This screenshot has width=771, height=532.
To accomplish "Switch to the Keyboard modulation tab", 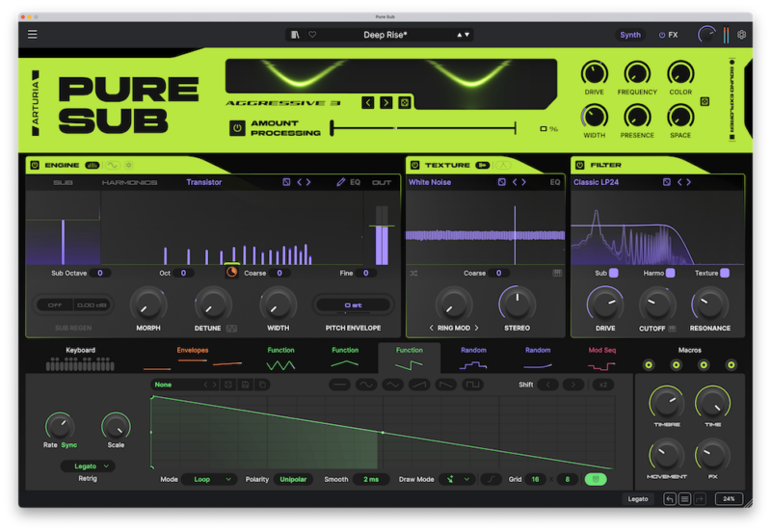I will pos(80,359).
